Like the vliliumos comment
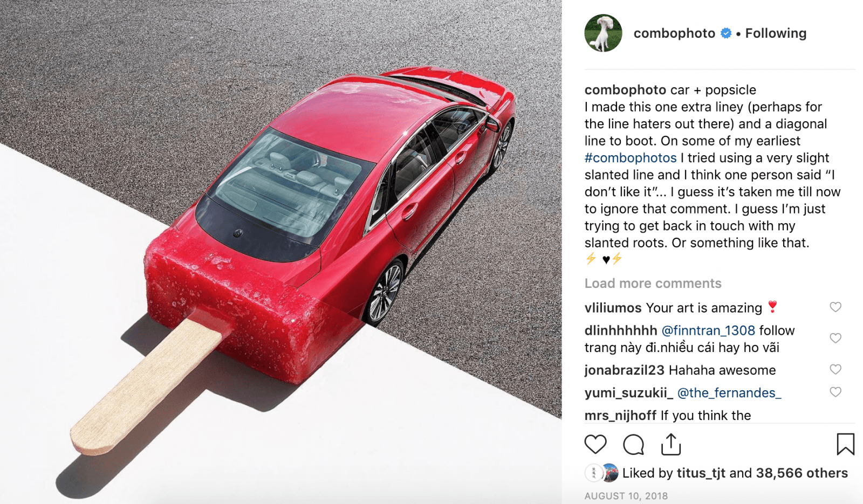The width and height of the screenshot is (863, 504). point(835,307)
